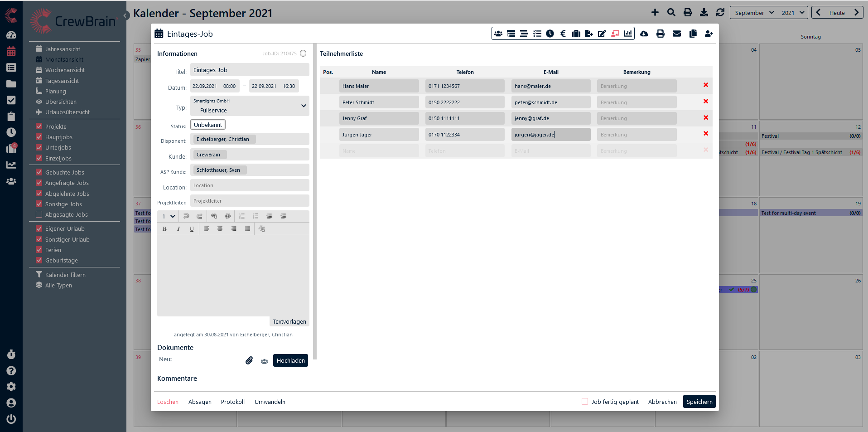
Task: Select Urlaubsübersicht in the sidebar menu
Action: 67,112
